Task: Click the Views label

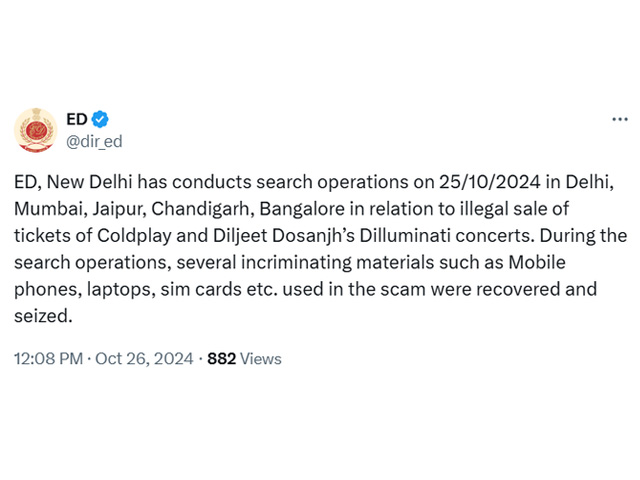Action: (261, 359)
